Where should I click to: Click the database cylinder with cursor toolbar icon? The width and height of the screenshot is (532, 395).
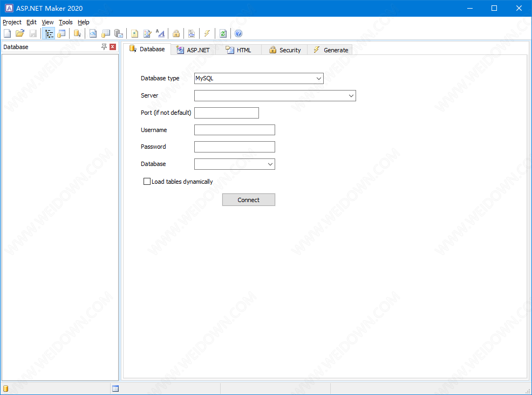77,33
